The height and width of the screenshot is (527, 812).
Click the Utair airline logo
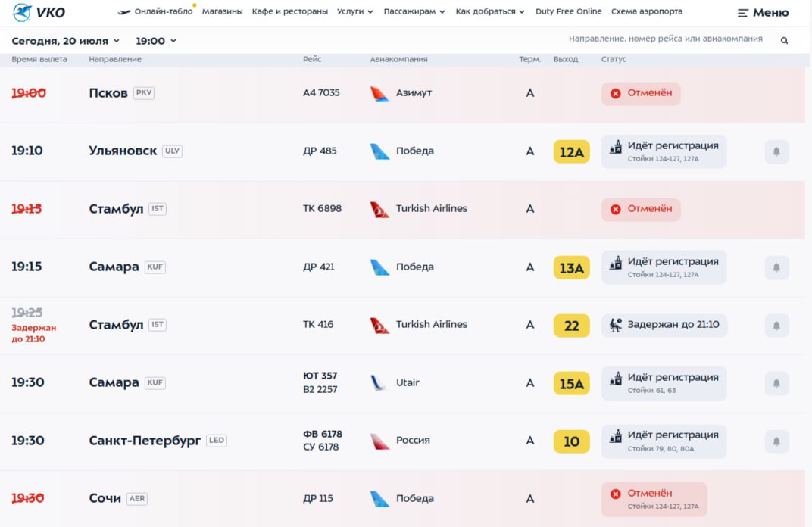(379, 382)
